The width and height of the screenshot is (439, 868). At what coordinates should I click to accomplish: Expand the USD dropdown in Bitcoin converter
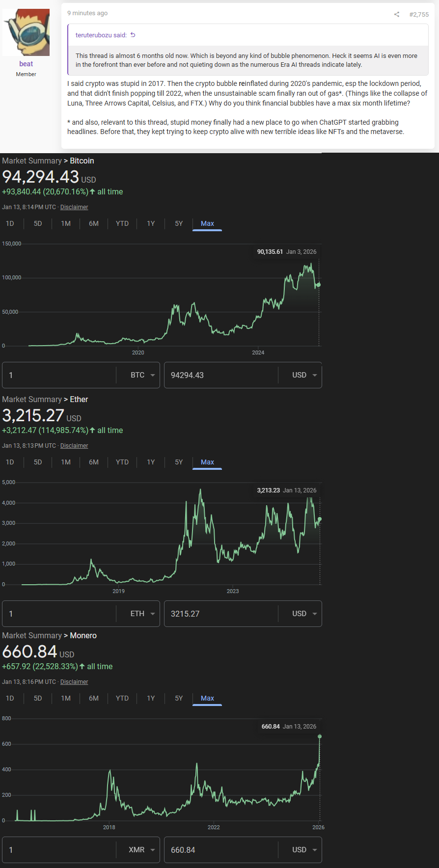pyautogui.click(x=304, y=375)
